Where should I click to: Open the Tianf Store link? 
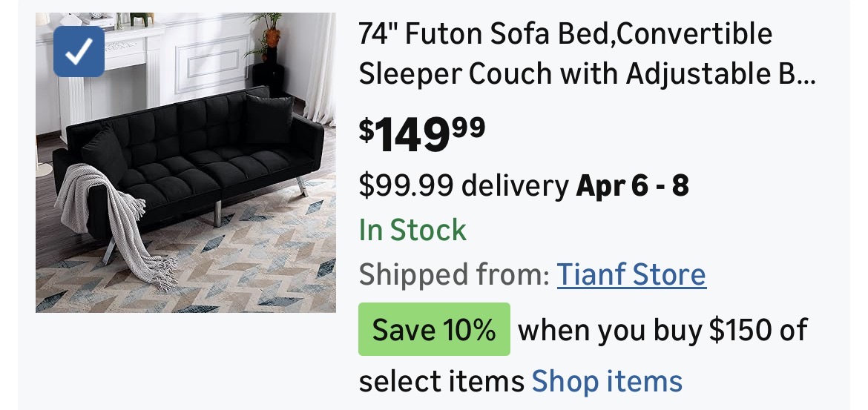(631, 274)
